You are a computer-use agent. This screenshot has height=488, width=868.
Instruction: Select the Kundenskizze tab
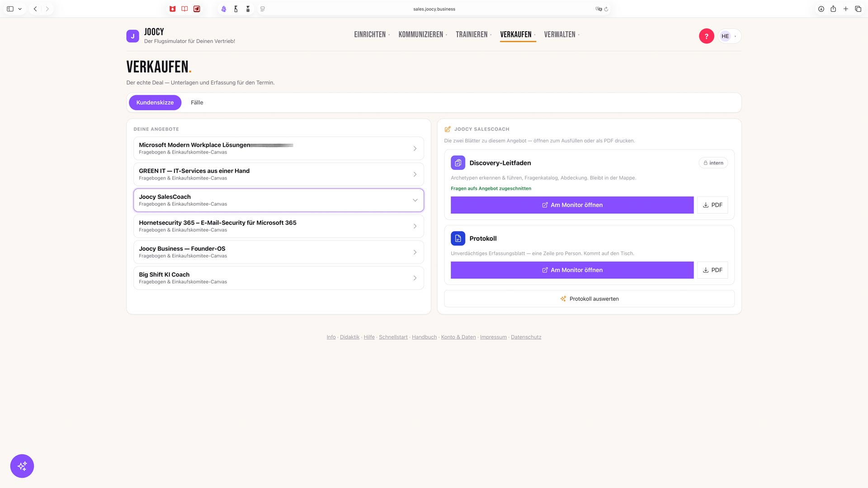click(155, 103)
